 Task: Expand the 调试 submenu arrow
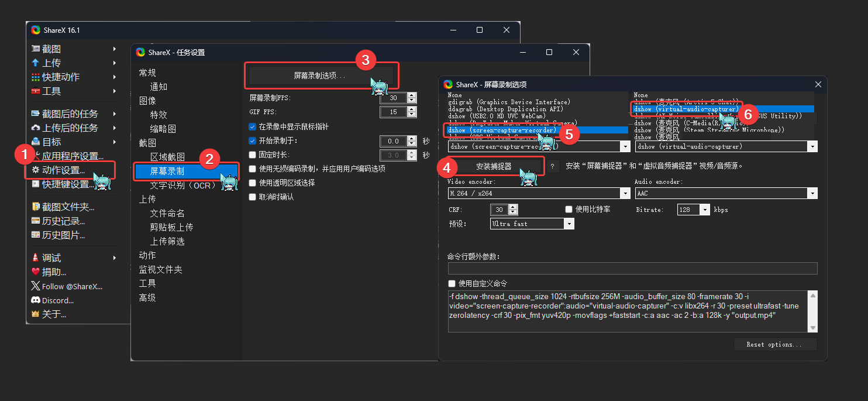(115, 258)
